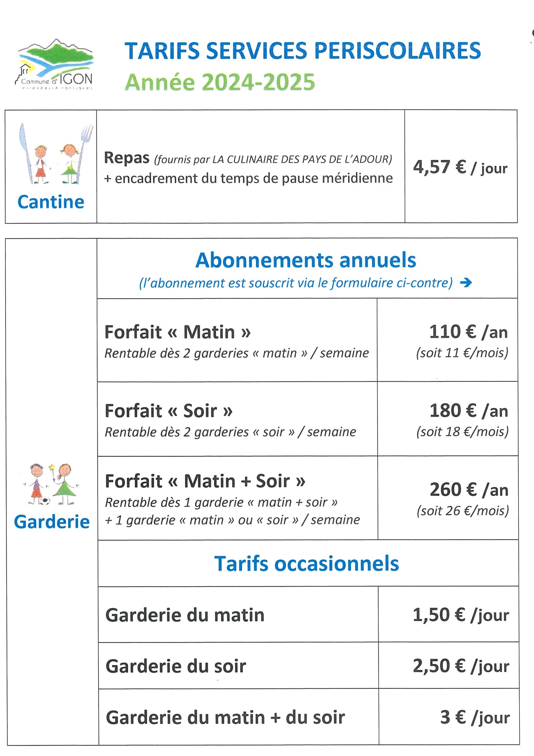Select the Tarifs occasionnels heading
Image resolution: width=534 pixels, height=756 pixels.
[306, 564]
